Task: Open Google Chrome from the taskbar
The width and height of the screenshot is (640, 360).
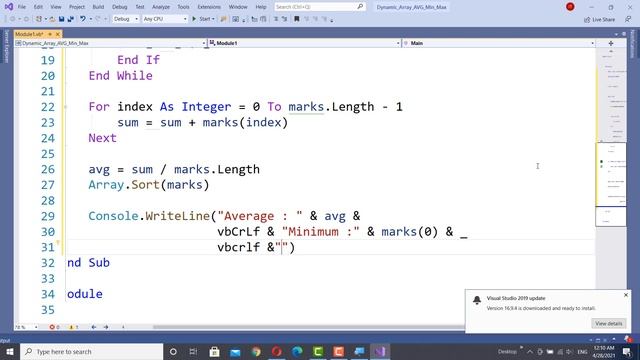Action: (256, 351)
